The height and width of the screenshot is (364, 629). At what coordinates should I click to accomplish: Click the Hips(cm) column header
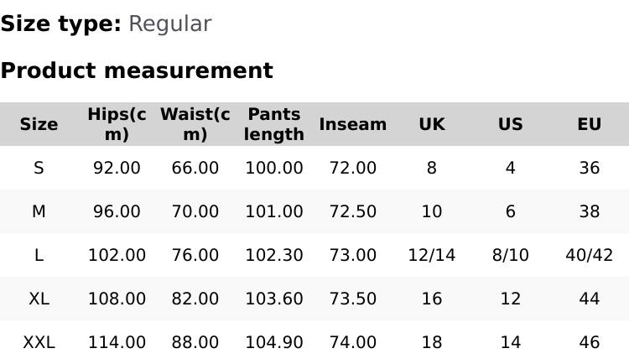click(x=117, y=124)
